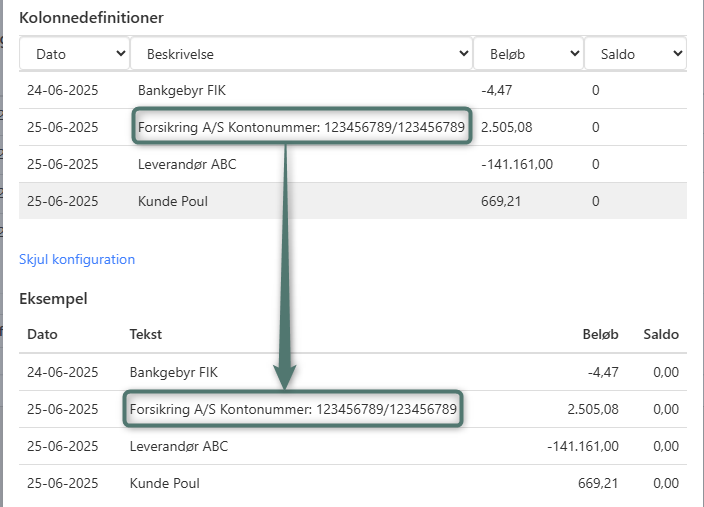The width and height of the screenshot is (704, 507).
Task: Select Leverandør ABC in the Eksempel table
Action: point(179,446)
